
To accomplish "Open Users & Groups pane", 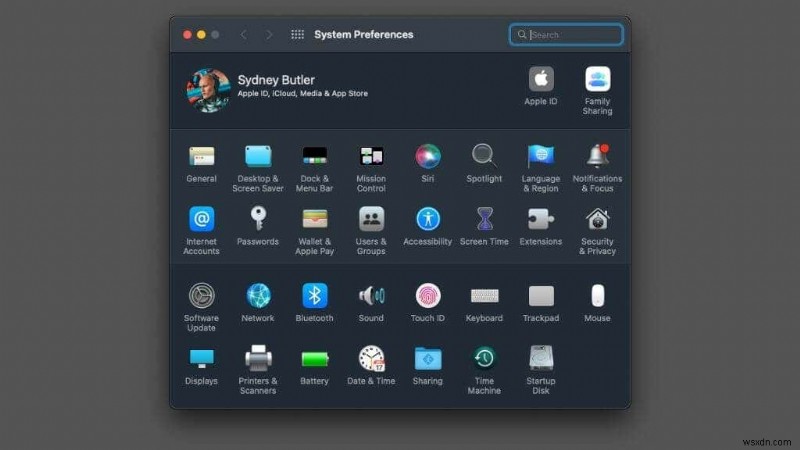I will coord(371,219).
